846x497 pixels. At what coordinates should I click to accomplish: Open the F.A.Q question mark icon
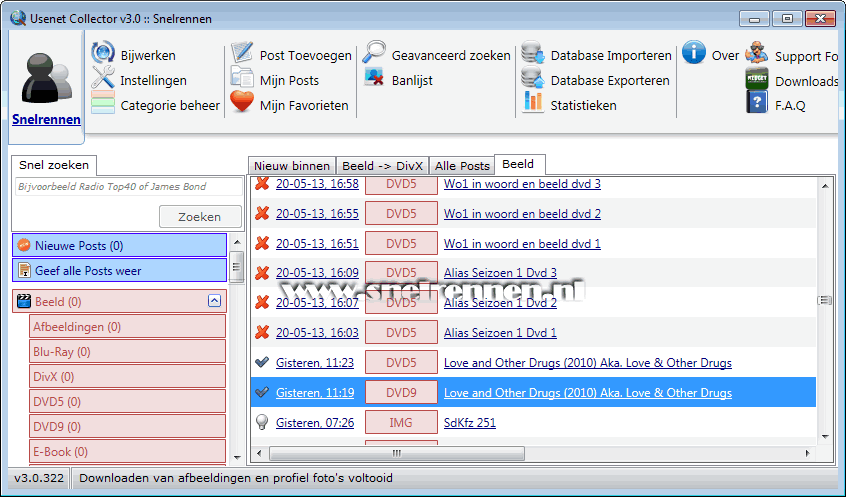click(x=756, y=102)
